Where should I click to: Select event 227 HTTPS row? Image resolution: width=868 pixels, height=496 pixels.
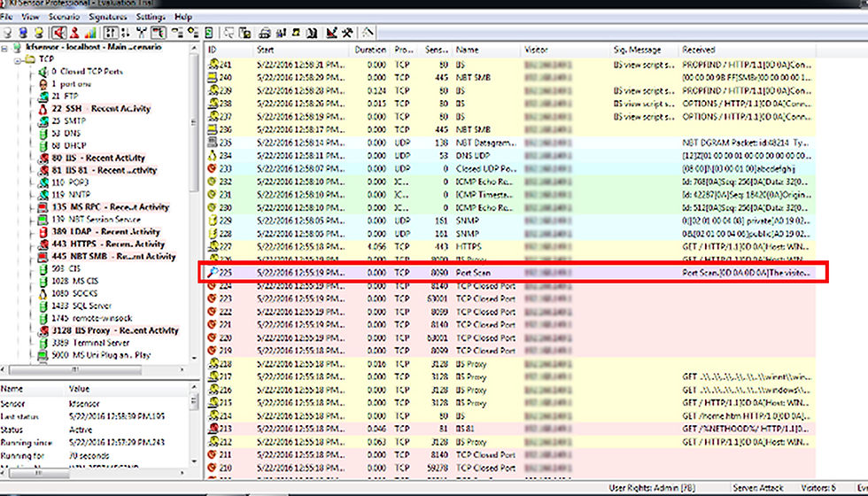click(x=510, y=247)
